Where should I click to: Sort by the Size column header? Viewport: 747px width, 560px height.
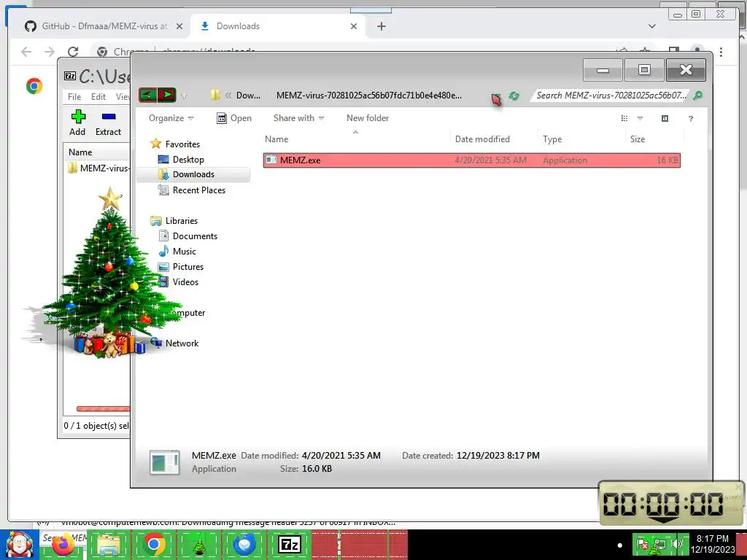(x=654, y=139)
